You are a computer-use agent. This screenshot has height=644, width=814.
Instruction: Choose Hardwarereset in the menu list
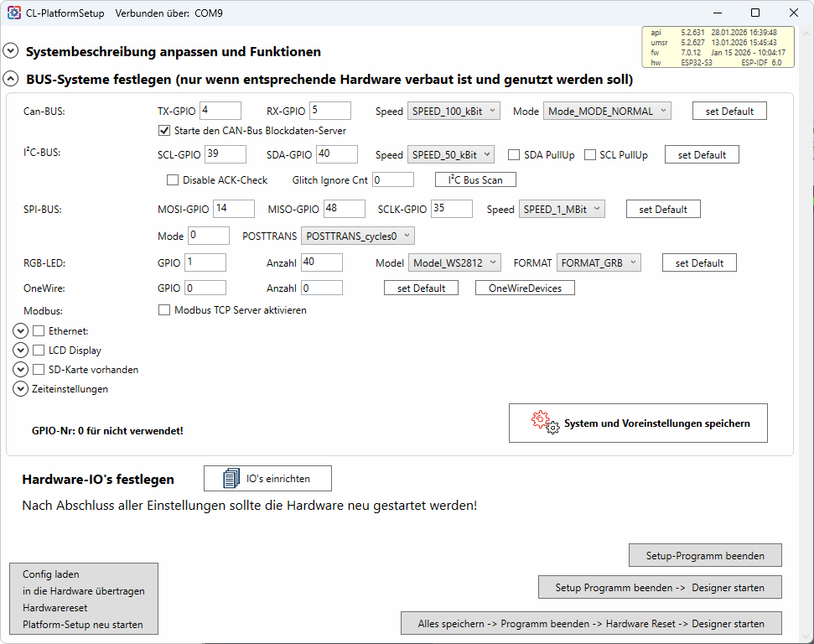[x=55, y=608]
